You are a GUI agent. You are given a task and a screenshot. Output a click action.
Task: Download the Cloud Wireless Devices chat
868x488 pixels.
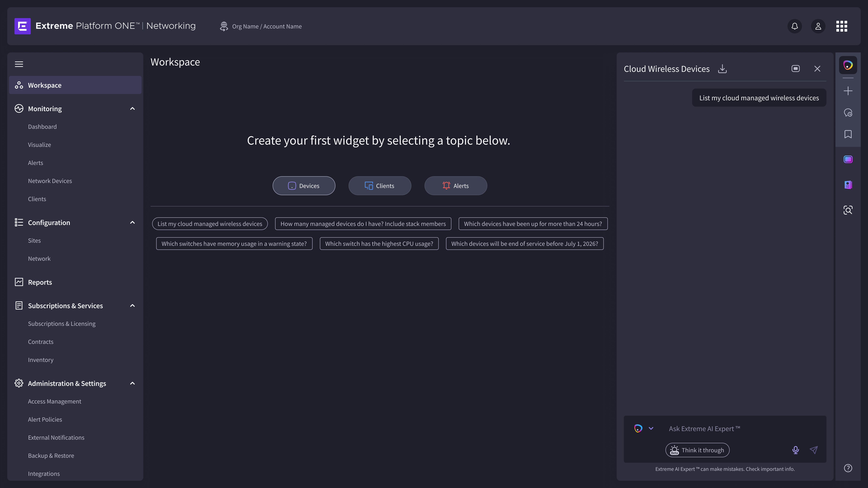tap(722, 69)
